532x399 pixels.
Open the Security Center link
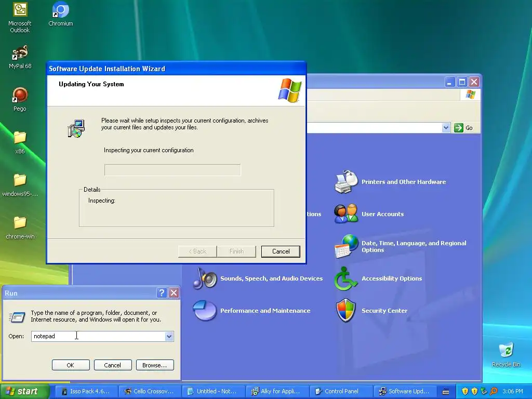(384, 311)
